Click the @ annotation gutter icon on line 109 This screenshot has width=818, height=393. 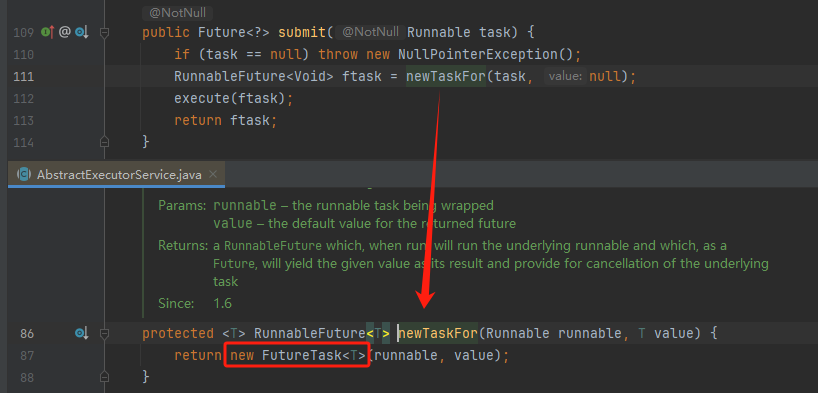tap(64, 32)
